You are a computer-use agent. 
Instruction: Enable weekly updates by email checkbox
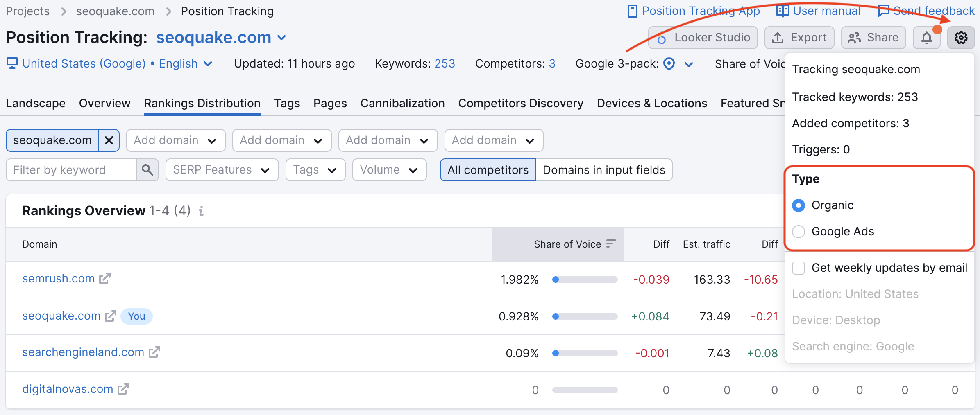pos(799,268)
